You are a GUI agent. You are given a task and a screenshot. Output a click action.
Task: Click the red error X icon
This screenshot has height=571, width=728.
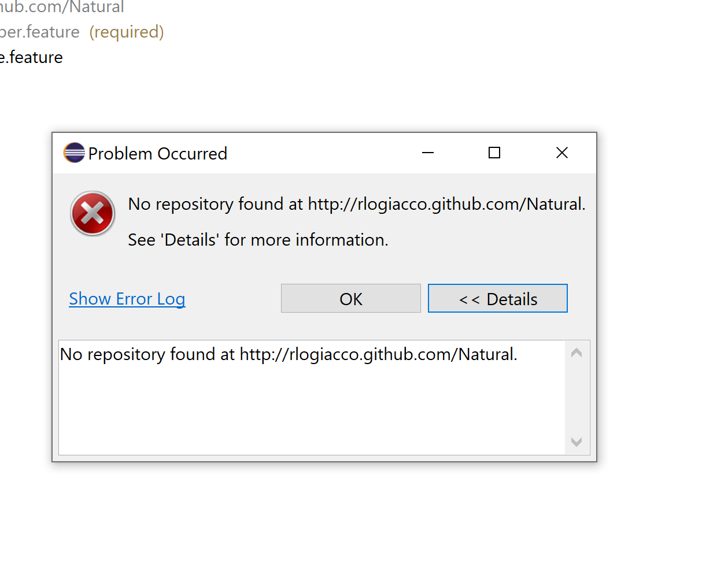click(x=93, y=213)
